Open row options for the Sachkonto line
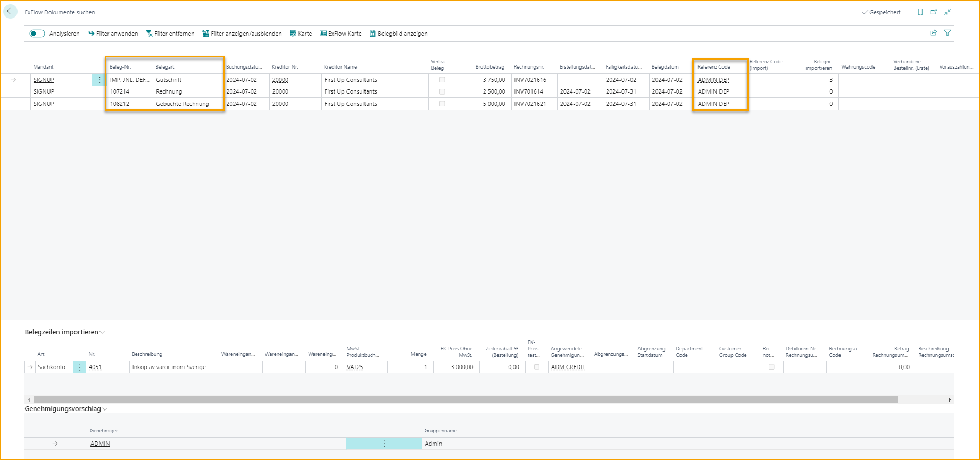Image resolution: width=980 pixels, height=460 pixels. [80, 367]
